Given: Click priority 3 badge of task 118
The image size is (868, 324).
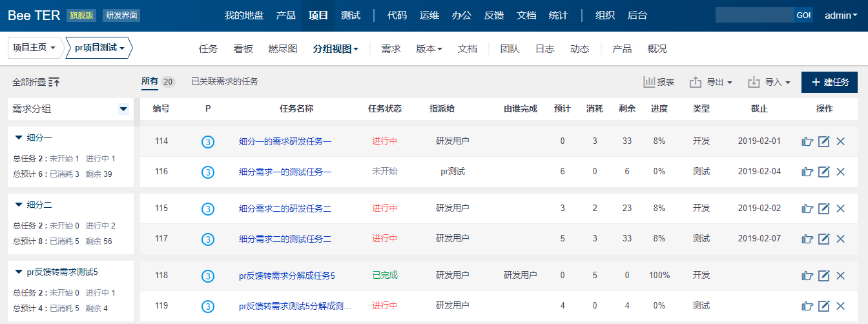Looking at the screenshot, I should (x=208, y=276).
